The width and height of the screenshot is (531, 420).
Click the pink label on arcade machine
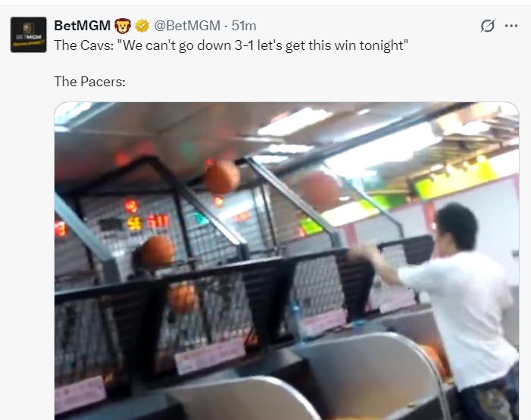[x=210, y=356]
